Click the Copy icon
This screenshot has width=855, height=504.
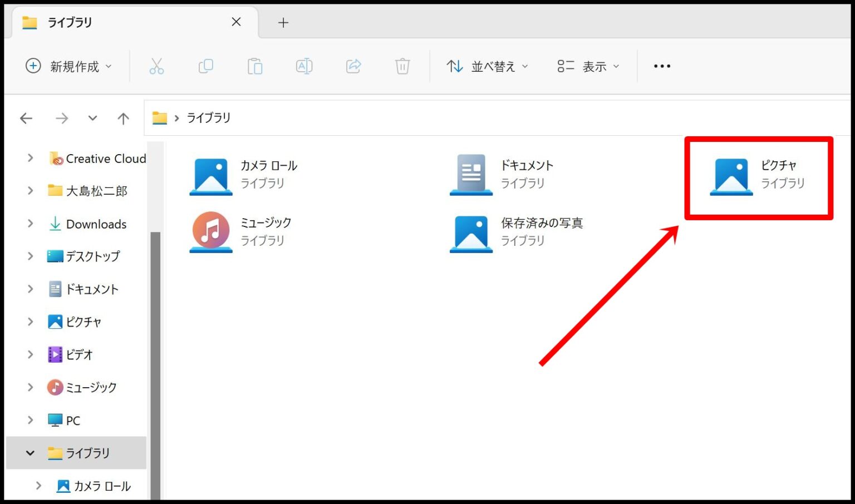pos(205,66)
